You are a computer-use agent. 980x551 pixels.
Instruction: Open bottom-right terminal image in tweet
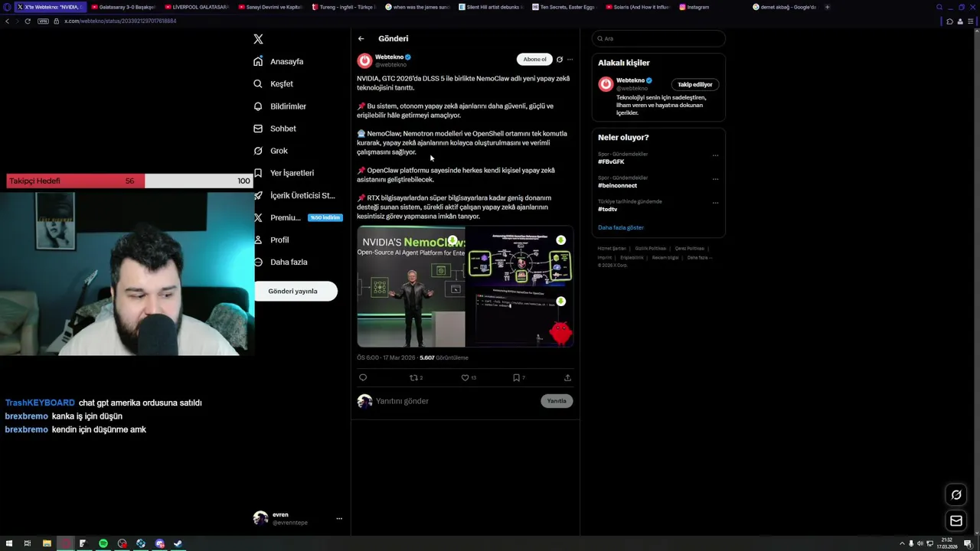point(520,318)
